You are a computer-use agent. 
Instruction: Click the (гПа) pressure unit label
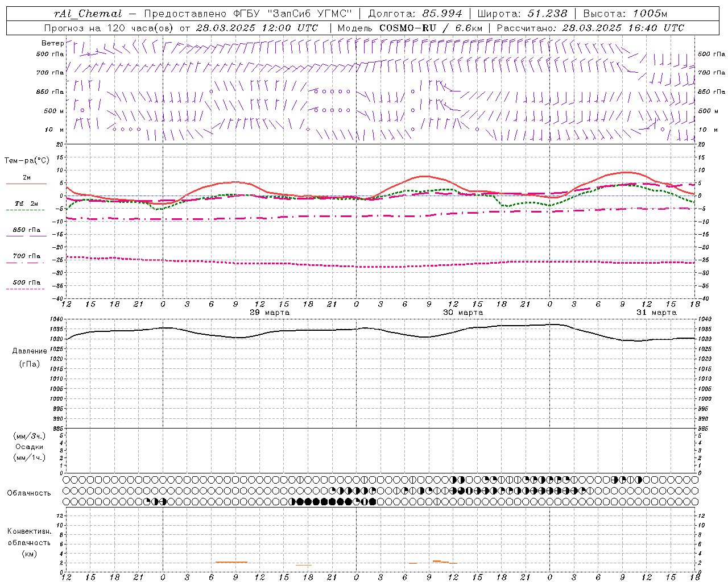(30, 364)
